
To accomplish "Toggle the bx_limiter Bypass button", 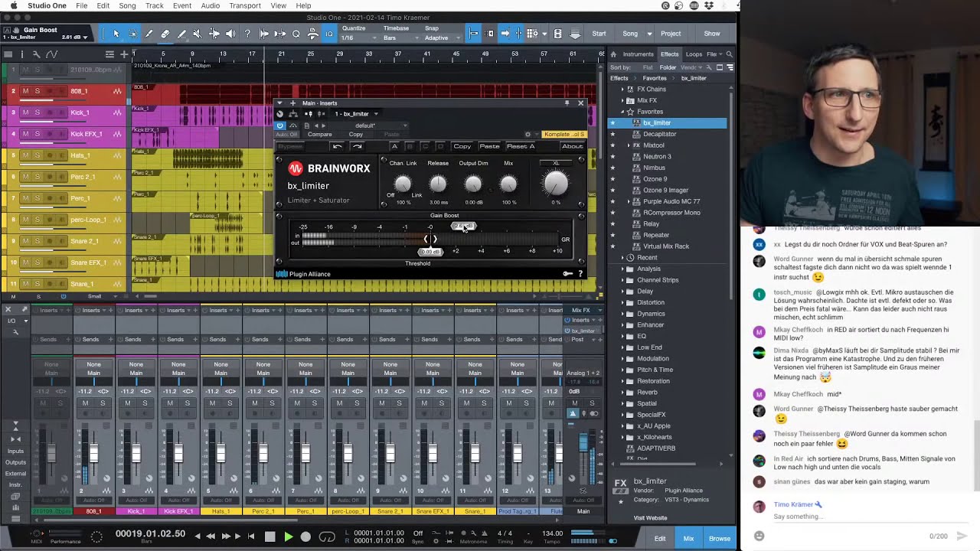I will tap(290, 146).
